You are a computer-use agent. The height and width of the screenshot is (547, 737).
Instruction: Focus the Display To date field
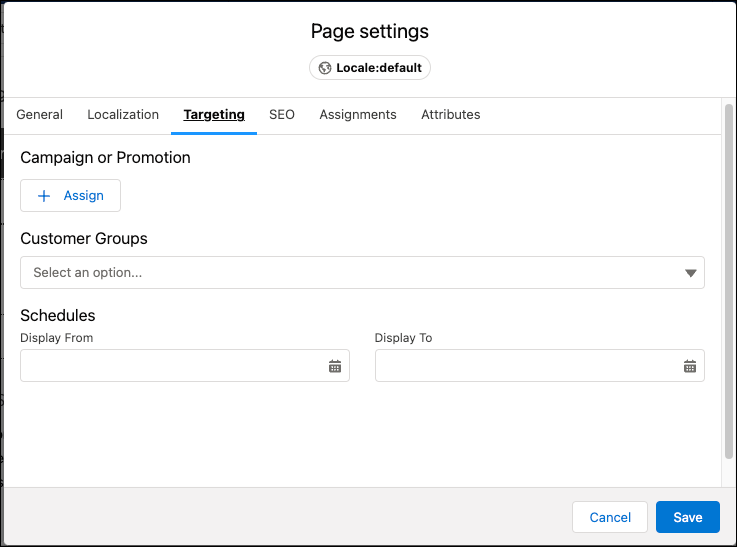click(x=540, y=366)
